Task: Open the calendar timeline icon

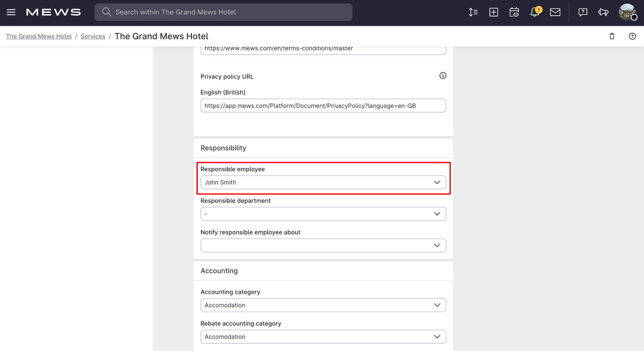Action: click(x=514, y=12)
